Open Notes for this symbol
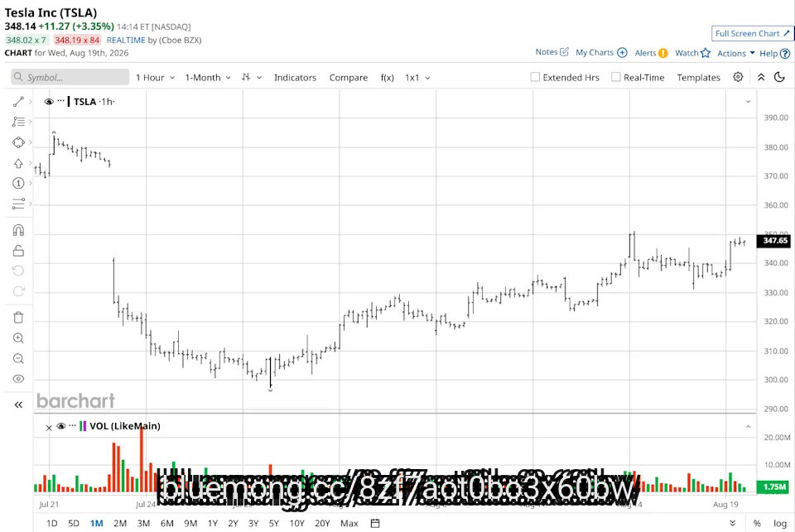This screenshot has width=795, height=532. 552,51
